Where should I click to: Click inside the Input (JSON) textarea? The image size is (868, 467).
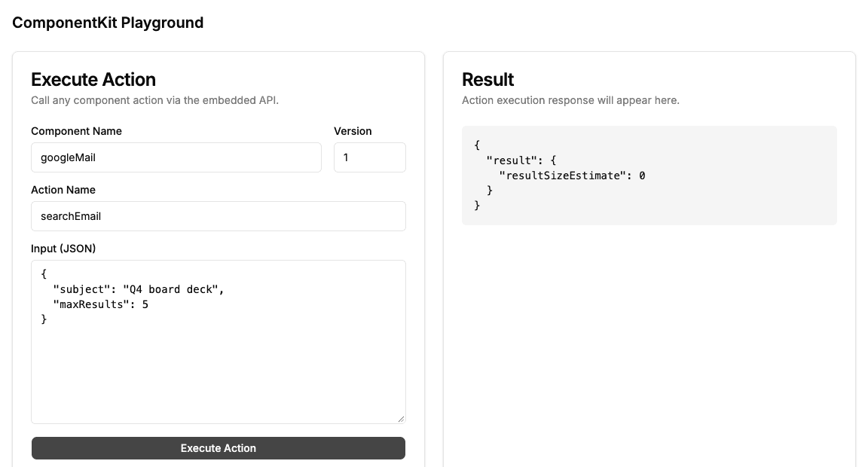click(x=218, y=342)
